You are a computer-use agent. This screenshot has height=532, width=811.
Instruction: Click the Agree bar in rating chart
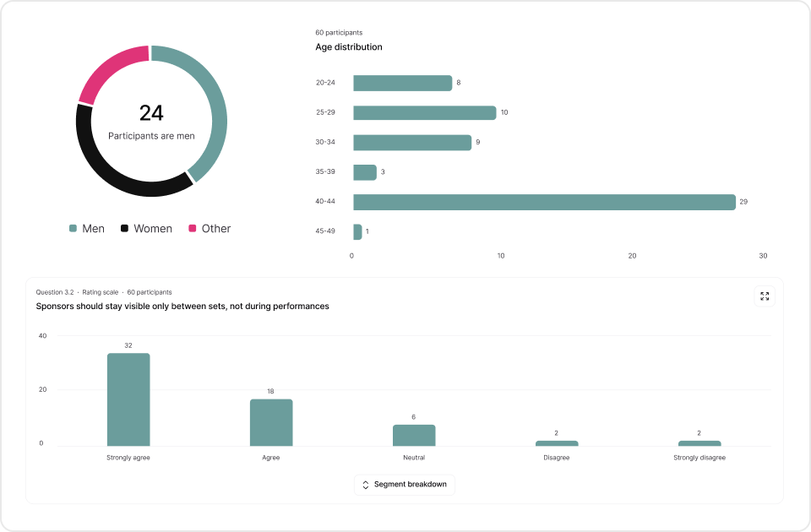click(271, 422)
